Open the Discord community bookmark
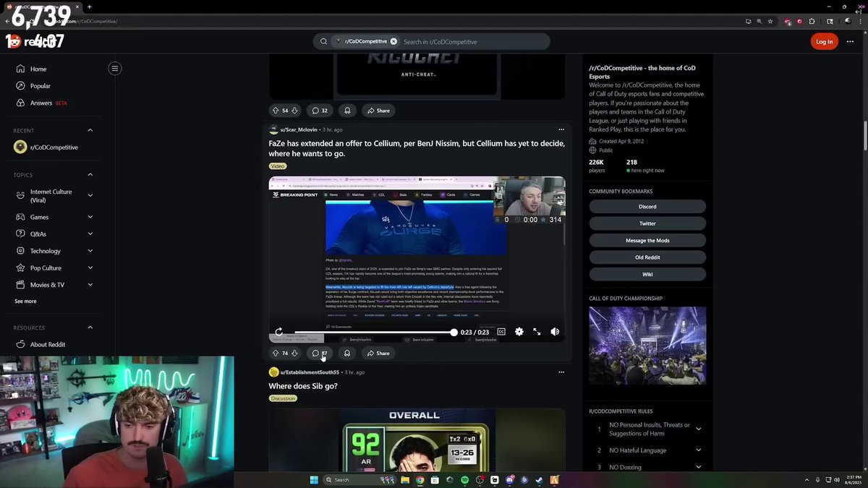Screen dimensions: 868x488 click(647, 207)
